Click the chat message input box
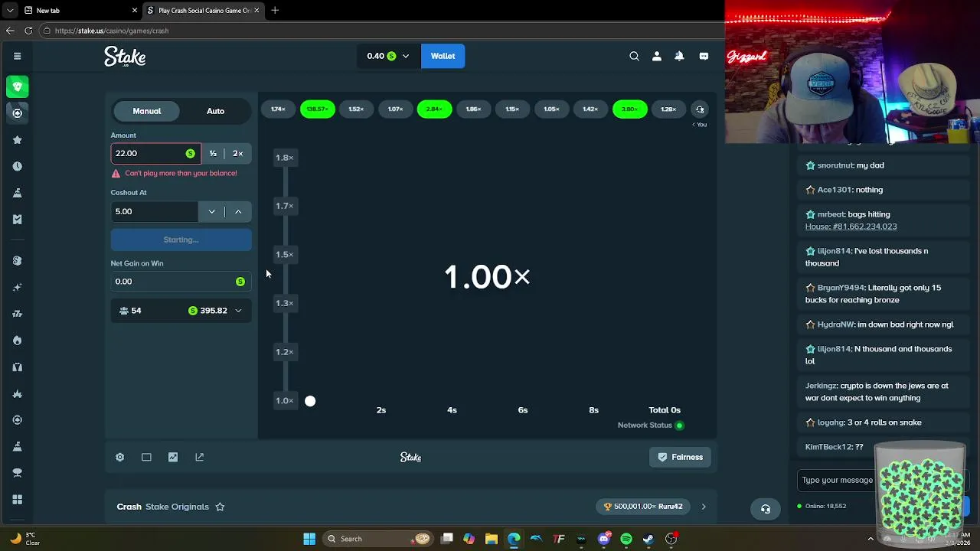This screenshot has height=551, width=980. 837,480
